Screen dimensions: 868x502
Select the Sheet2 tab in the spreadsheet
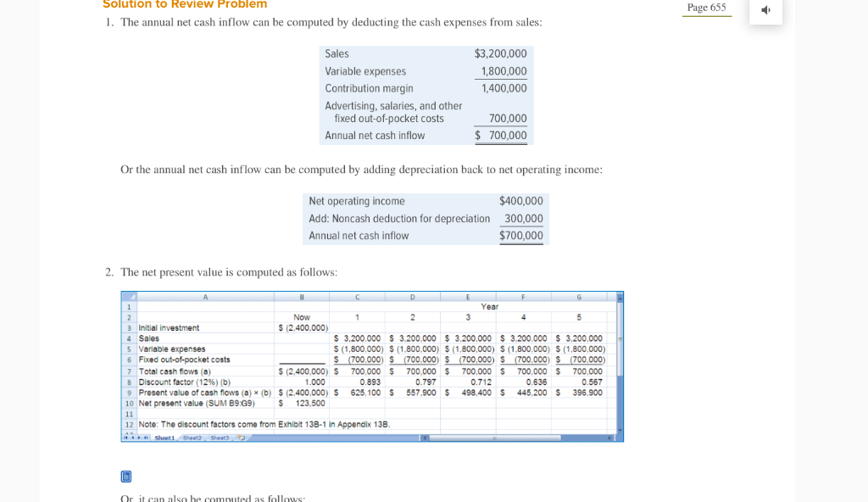[x=192, y=438]
